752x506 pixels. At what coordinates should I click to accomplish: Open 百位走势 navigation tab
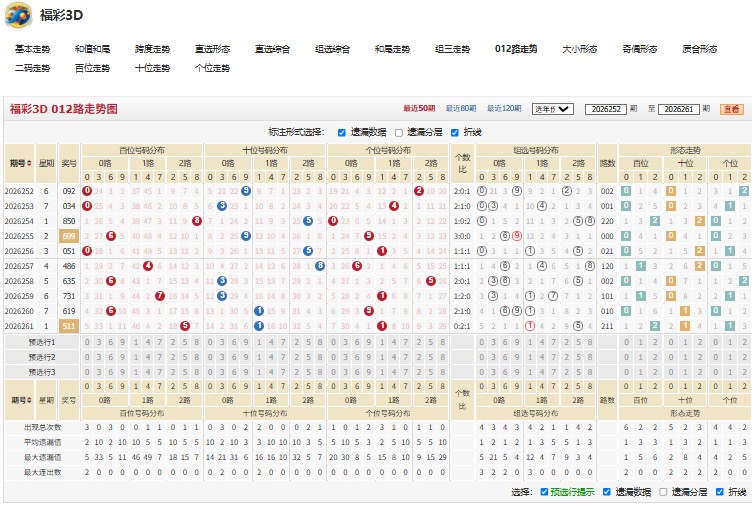pos(92,68)
